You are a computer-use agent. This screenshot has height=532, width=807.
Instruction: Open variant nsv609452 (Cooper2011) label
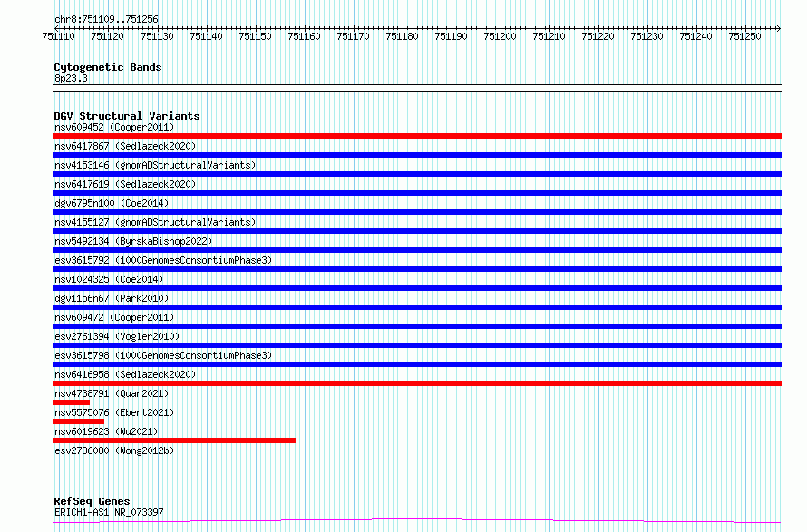tap(114, 127)
